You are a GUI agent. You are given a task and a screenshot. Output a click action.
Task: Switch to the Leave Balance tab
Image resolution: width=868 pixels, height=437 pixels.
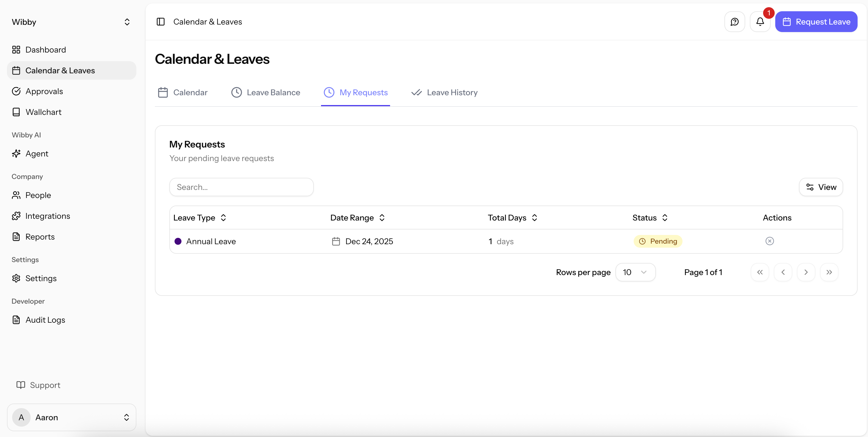(266, 92)
